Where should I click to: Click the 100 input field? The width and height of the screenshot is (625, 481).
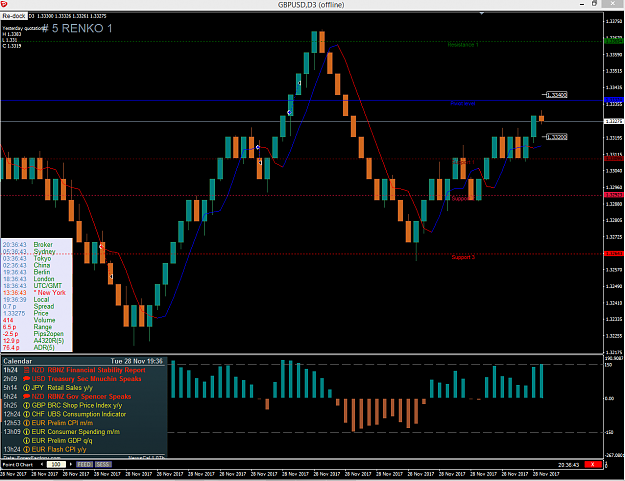click(x=56, y=464)
